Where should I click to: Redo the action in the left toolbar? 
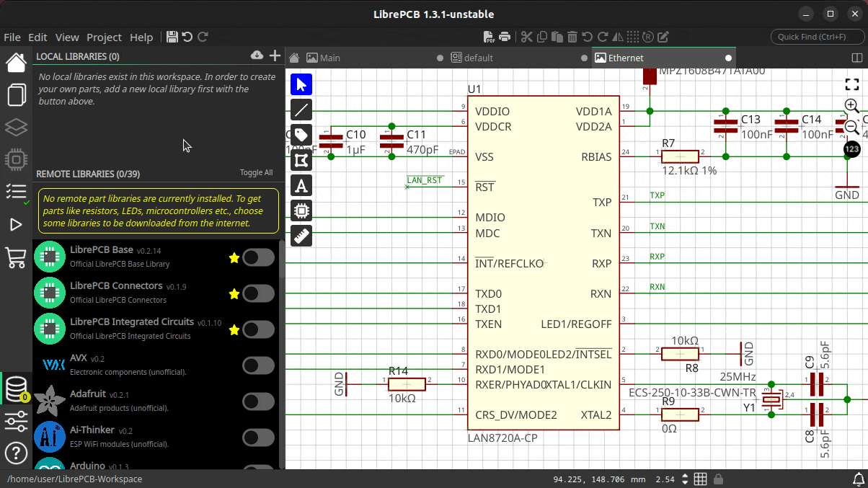click(x=203, y=37)
